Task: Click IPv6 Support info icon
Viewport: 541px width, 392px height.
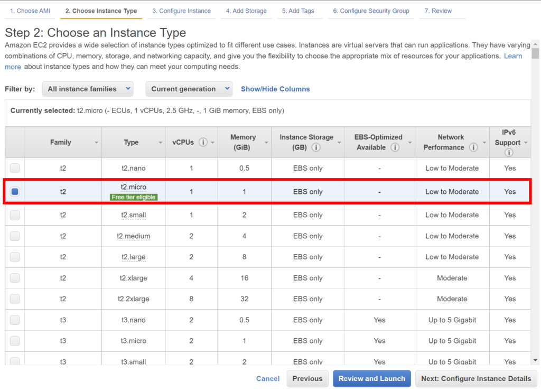Action: coord(509,153)
